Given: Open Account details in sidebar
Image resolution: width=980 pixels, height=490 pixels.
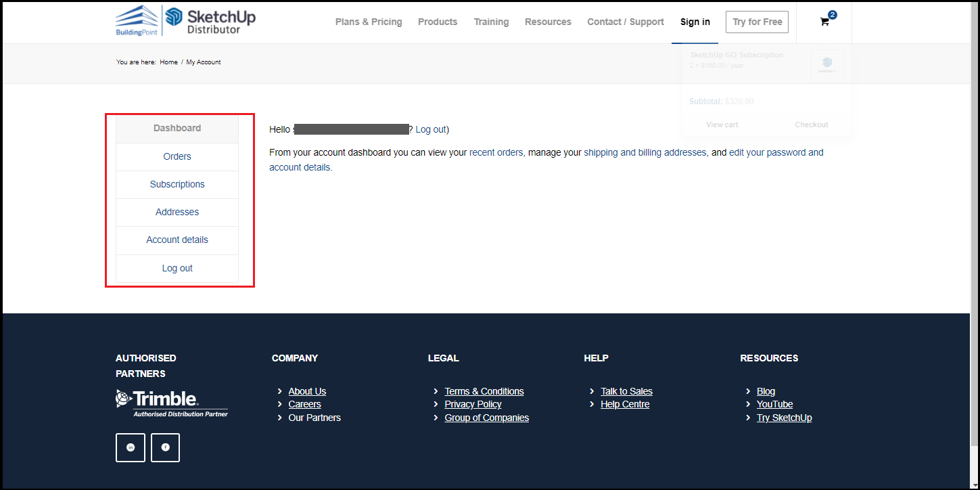Looking at the screenshot, I should click(177, 240).
